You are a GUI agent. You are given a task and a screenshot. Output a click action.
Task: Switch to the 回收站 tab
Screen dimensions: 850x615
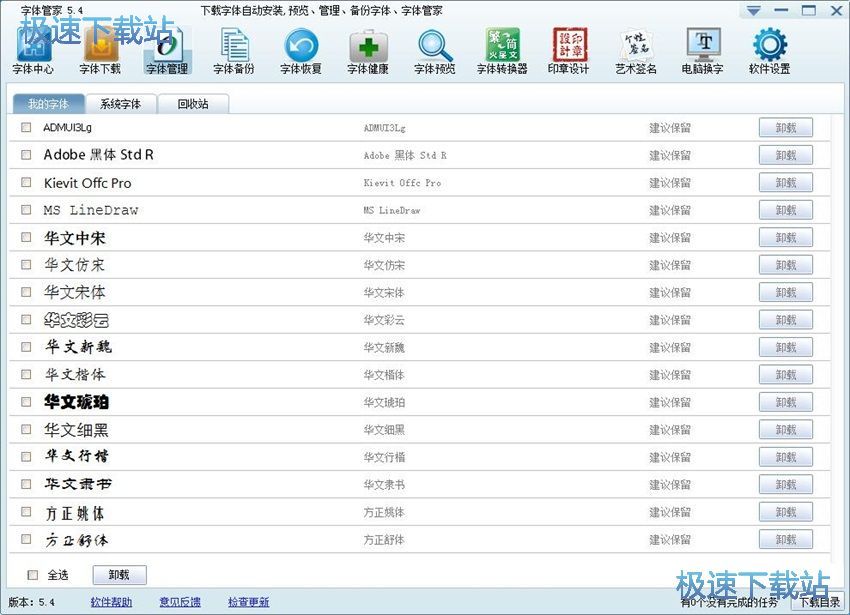click(193, 104)
